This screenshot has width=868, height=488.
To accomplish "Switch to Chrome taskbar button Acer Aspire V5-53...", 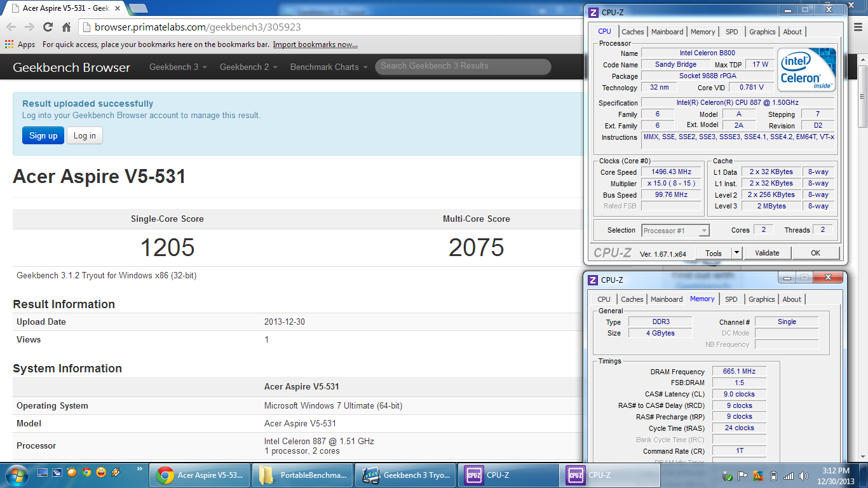I will (x=200, y=475).
